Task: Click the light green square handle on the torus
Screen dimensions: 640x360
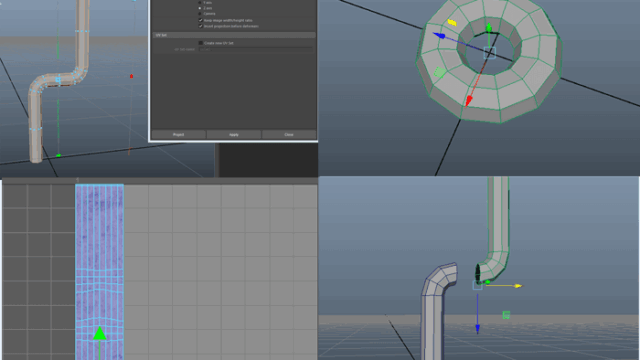Action: point(440,72)
